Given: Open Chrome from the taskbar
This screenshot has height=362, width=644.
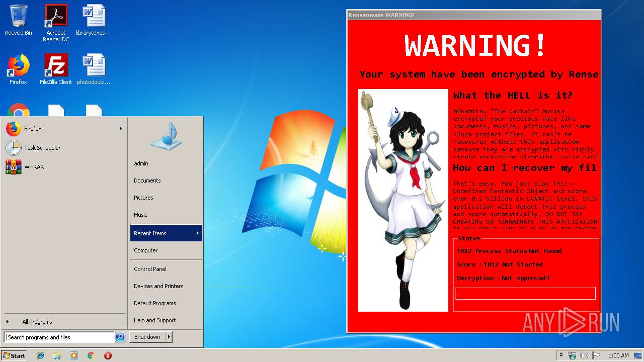Looking at the screenshot, I should (91, 355).
